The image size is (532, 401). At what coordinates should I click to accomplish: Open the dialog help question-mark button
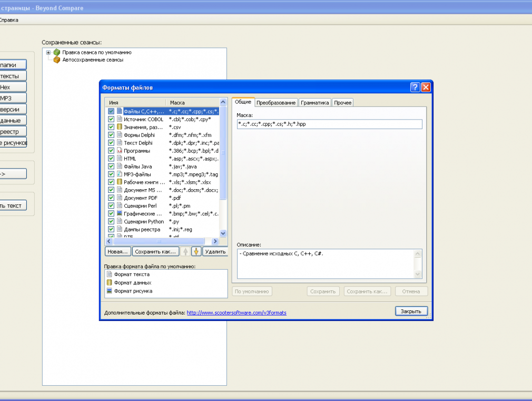(x=415, y=87)
